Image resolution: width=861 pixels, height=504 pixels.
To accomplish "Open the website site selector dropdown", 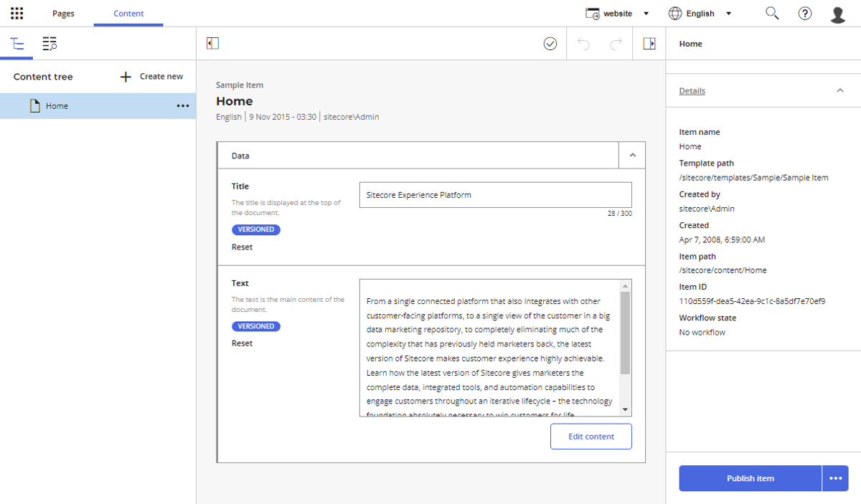I will (x=618, y=14).
